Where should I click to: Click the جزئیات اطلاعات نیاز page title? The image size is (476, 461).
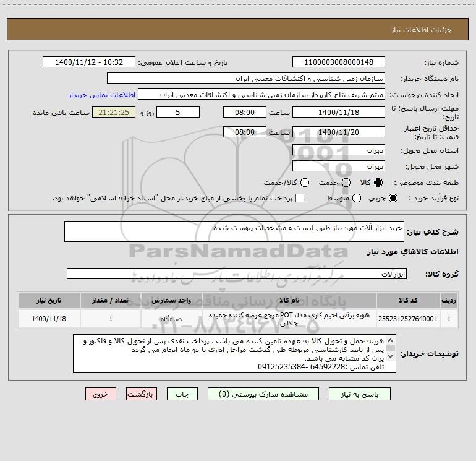(x=422, y=30)
